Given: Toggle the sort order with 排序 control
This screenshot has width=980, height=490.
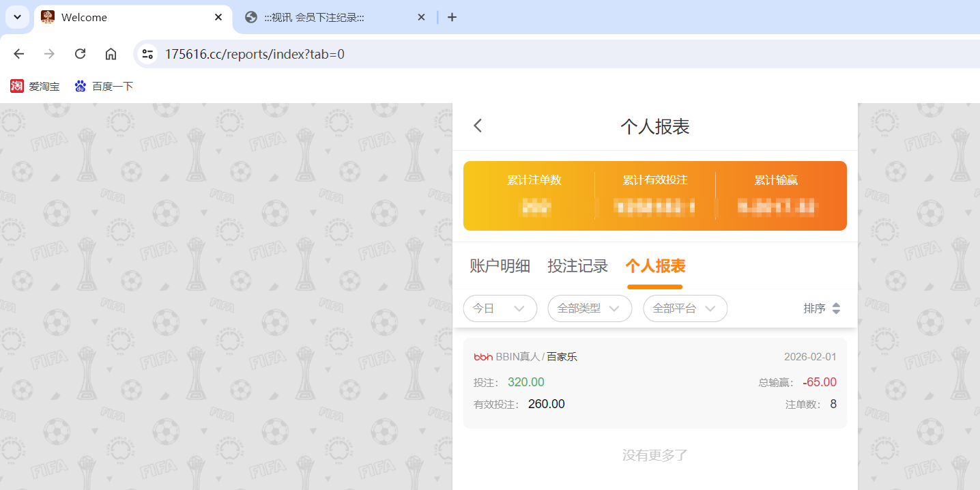Looking at the screenshot, I should (822, 308).
